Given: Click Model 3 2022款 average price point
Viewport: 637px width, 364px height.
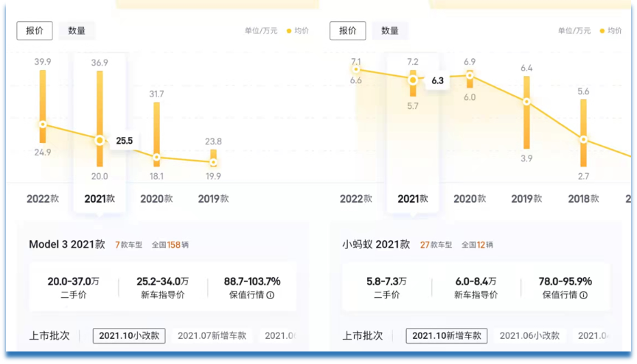Looking at the screenshot, I should (43, 125).
